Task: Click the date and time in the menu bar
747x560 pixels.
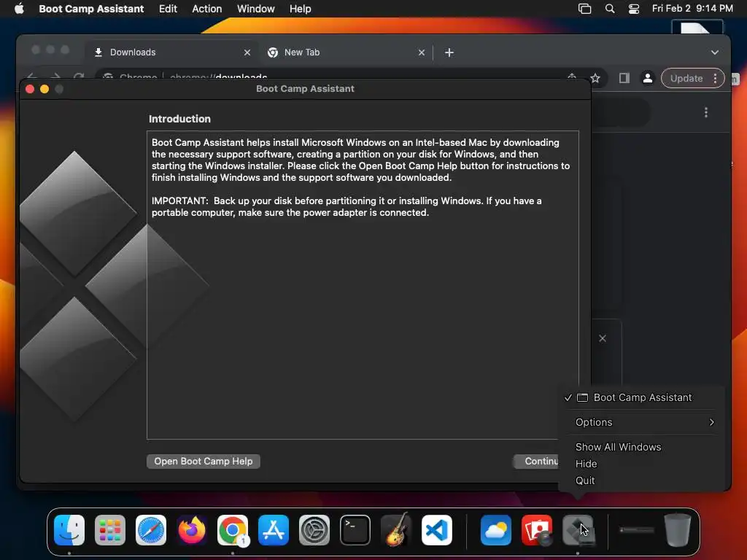Action: pos(692,9)
